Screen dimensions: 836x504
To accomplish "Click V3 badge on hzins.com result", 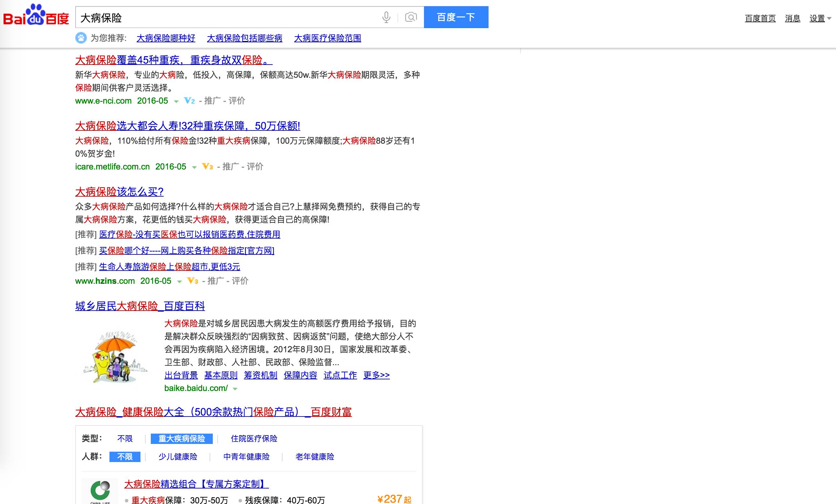I will 193,281.
